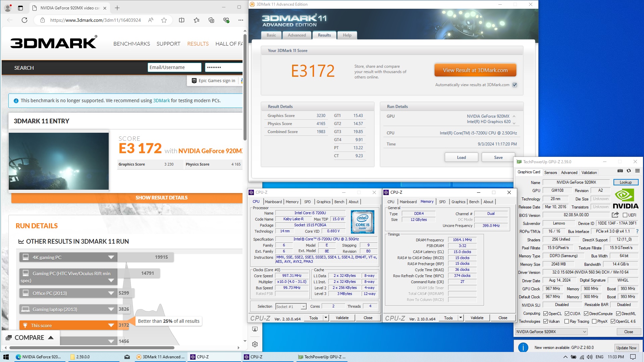Click the screenshot tool icon in Edge sidebar

(255, 329)
